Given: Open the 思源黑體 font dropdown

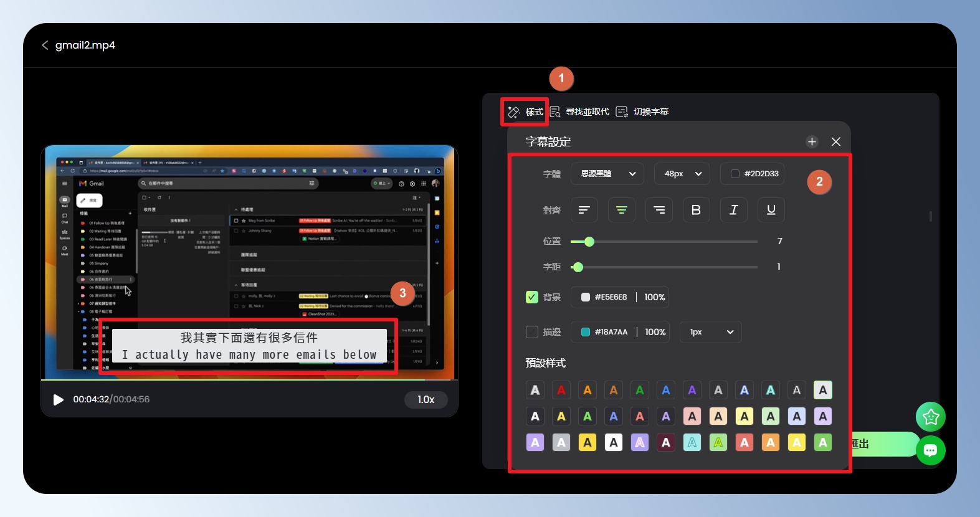Looking at the screenshot, I should click(x=607, y=174).
